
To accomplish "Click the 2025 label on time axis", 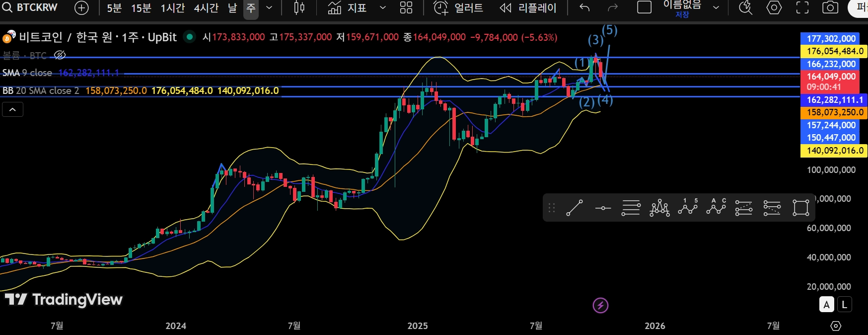I will click(x=418, y=326).
